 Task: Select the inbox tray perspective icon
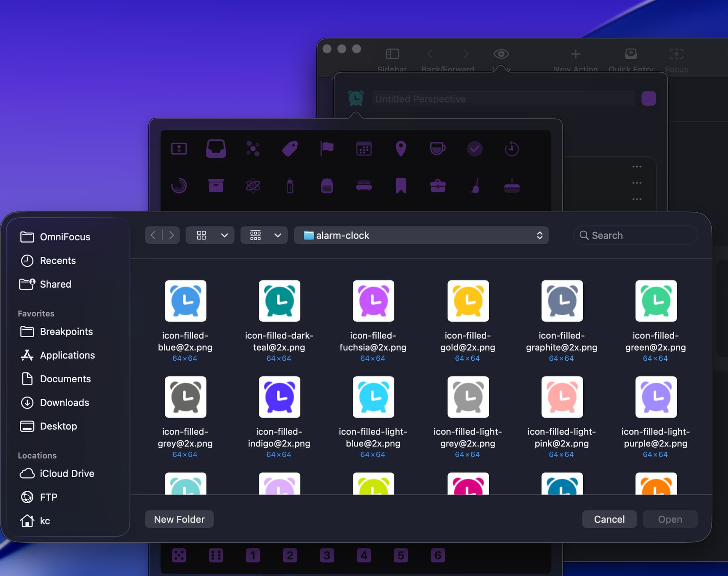coord(216,149)
